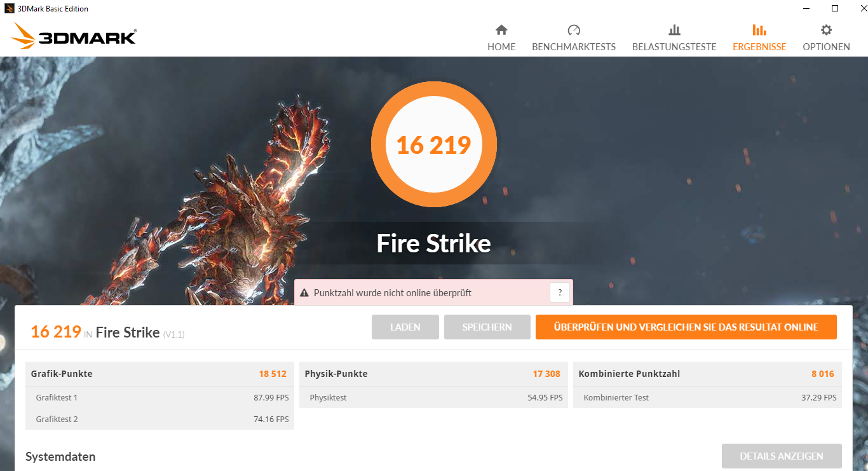Click the 54.95 FPS value

(545, 398)
